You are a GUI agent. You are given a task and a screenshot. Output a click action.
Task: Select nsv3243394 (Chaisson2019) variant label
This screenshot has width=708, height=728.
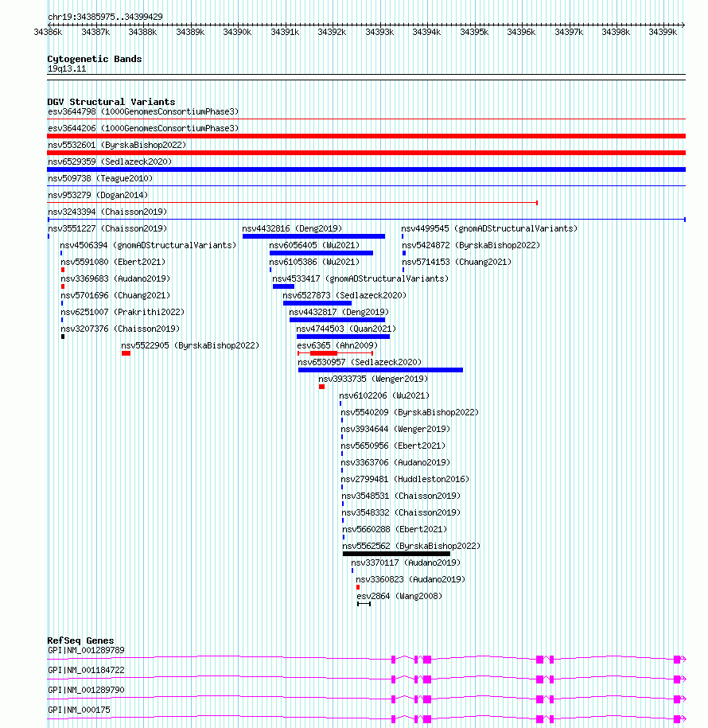[107, 212]
